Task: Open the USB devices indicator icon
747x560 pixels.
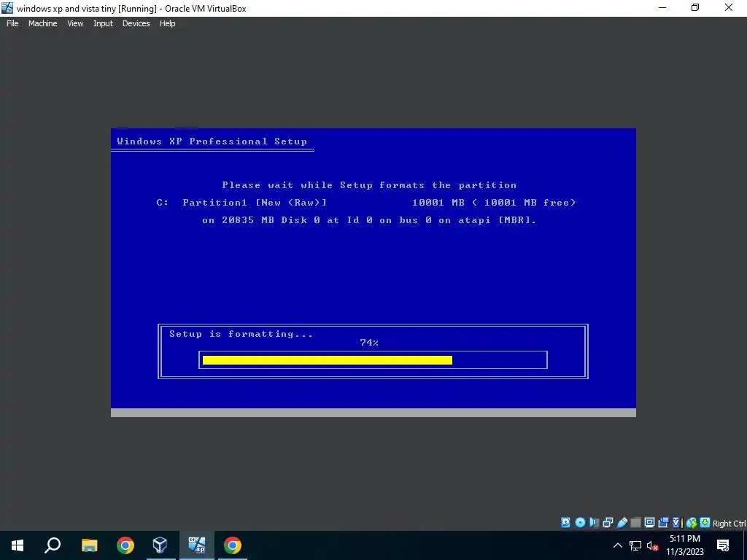Action: pos(622,522)
